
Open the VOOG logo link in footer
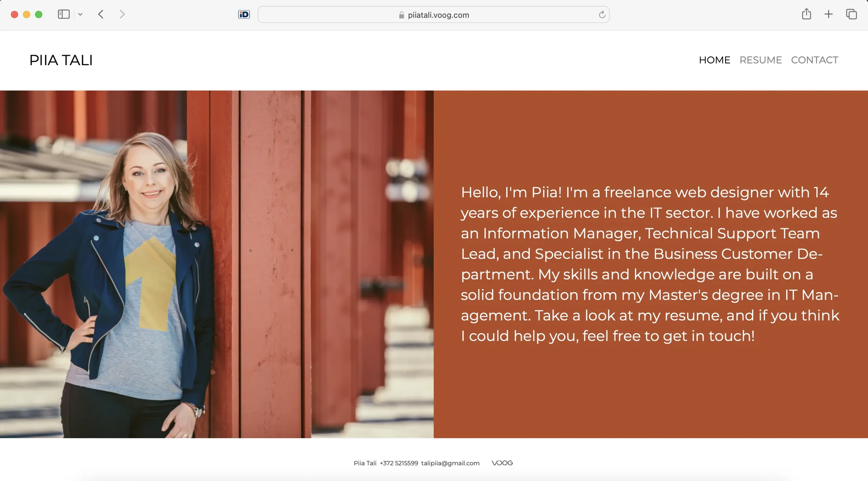pos(502,463)
